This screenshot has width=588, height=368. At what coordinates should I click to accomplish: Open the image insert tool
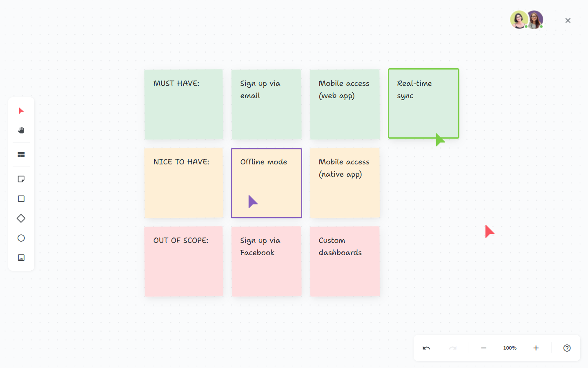click(21, 257)
